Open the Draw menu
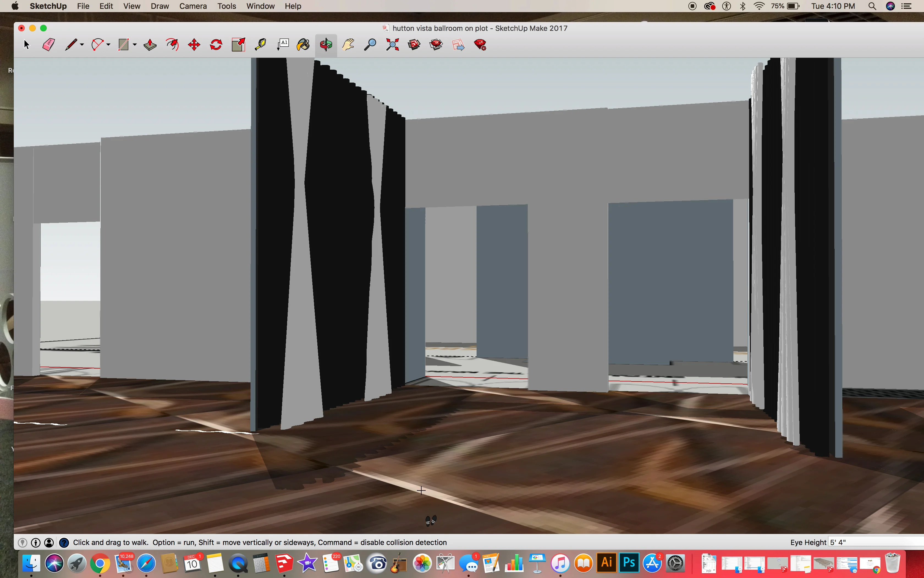This screenshot has height=578, width=924. pos(159,6)
